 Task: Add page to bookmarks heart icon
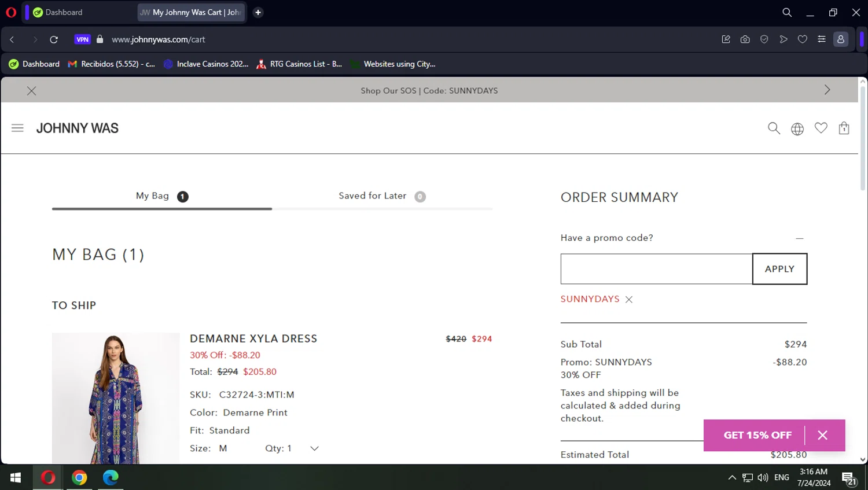[802, 39]
